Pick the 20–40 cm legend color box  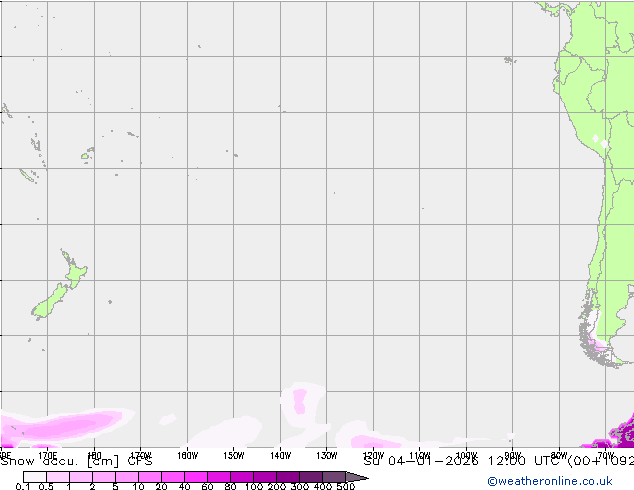click(173, 477)
